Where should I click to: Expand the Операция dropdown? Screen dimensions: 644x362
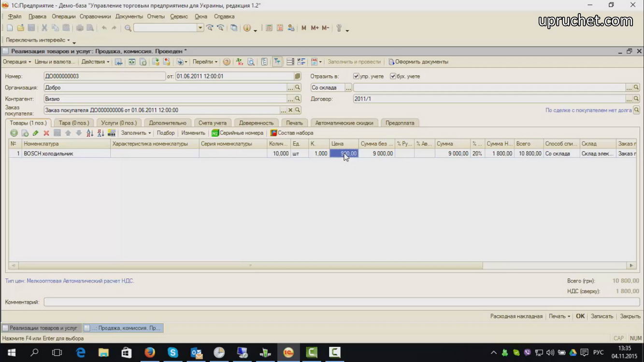click(x=17, y=62)
